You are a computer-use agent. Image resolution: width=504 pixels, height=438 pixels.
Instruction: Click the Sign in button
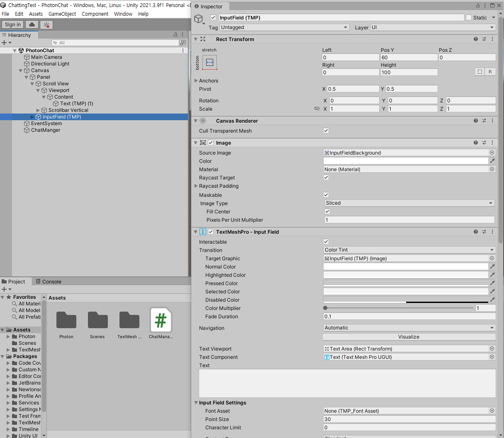13,25
